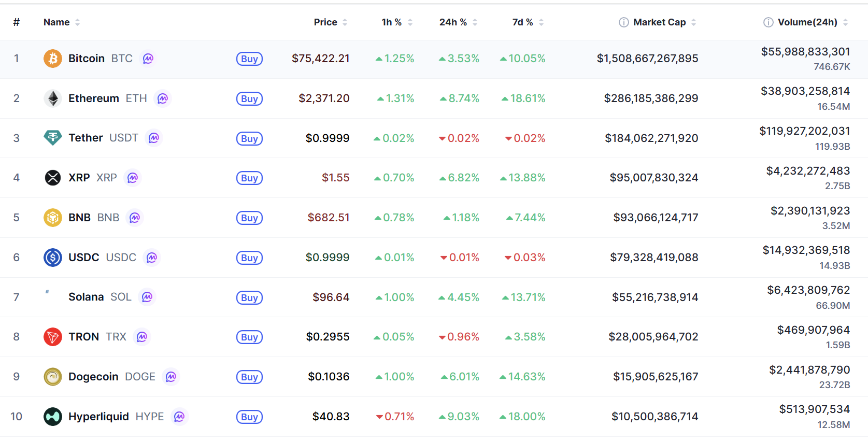
Task: Open the Ethereum name link
Action: [x=94, y=98]
